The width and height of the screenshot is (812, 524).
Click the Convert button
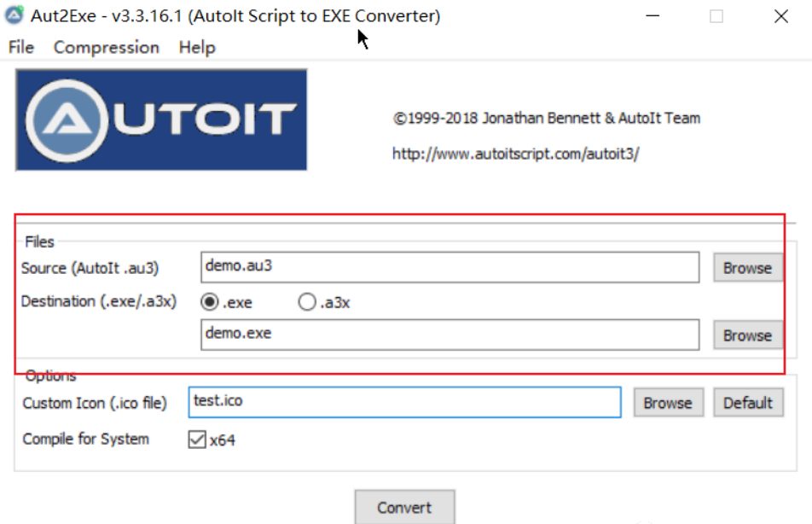(404, 508)
